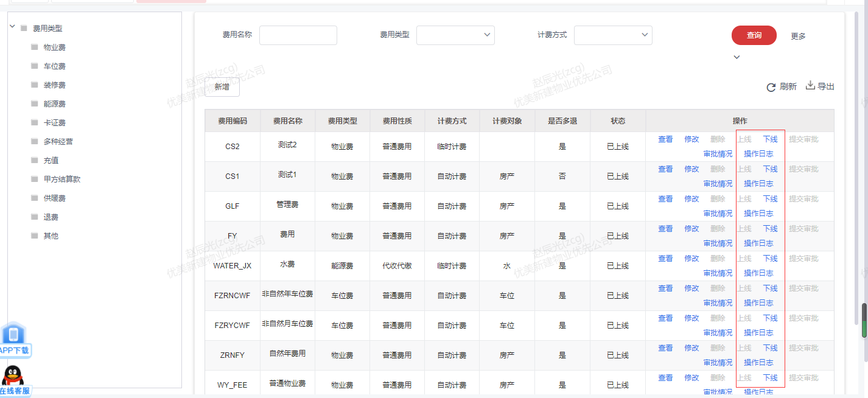
Task: Select 卡证费 in the fee type tree
Action: 55,123
